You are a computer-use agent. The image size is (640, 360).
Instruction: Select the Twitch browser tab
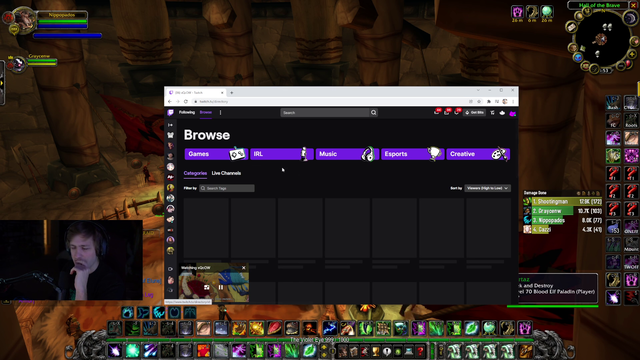[197, 93]
